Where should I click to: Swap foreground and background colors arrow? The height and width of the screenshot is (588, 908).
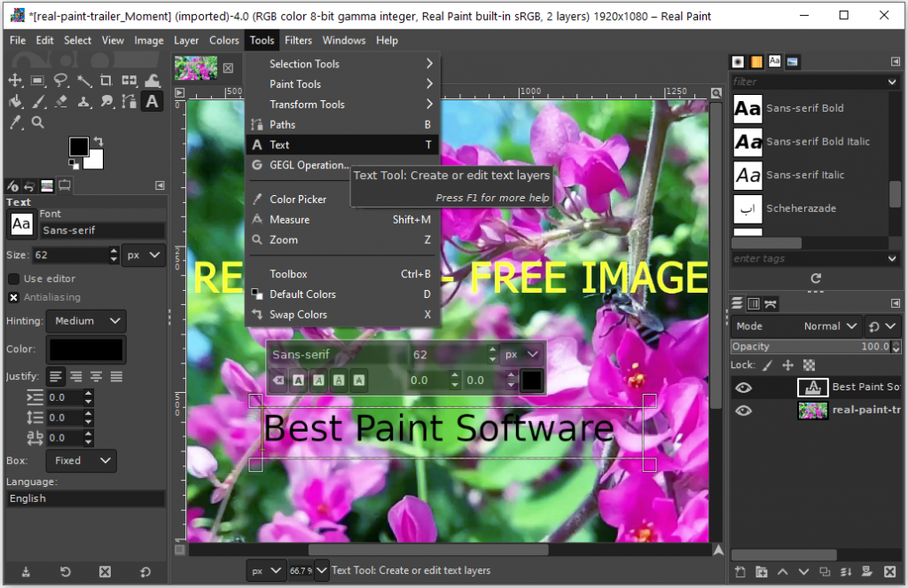98,141
